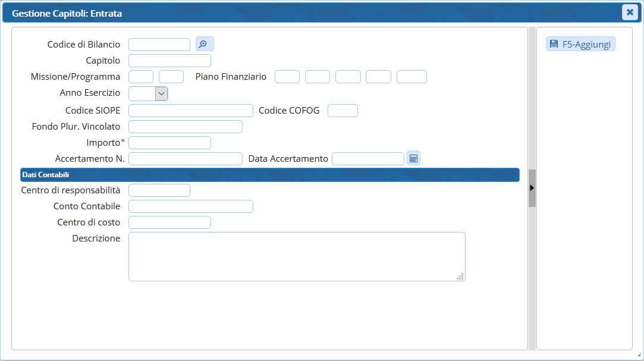Open the Data Accertamento calendar picker icon
This screenshot has height=361, width=644.
pos(413,158)
